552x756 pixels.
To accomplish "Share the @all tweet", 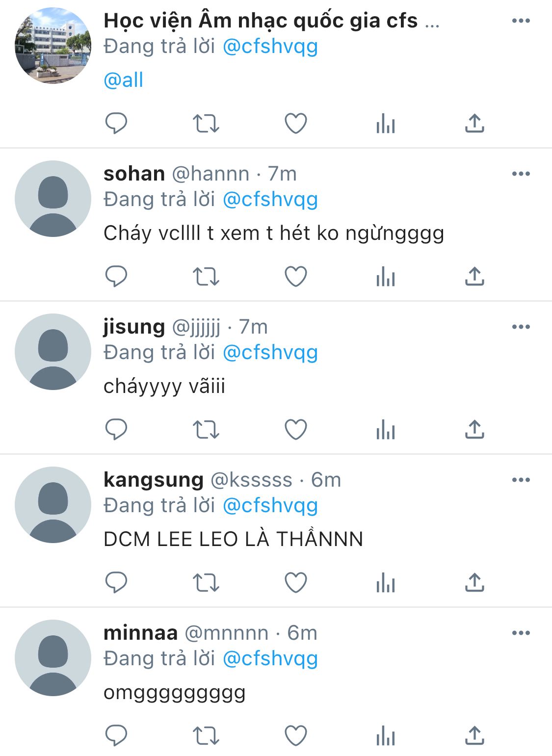I will point(474,124).
